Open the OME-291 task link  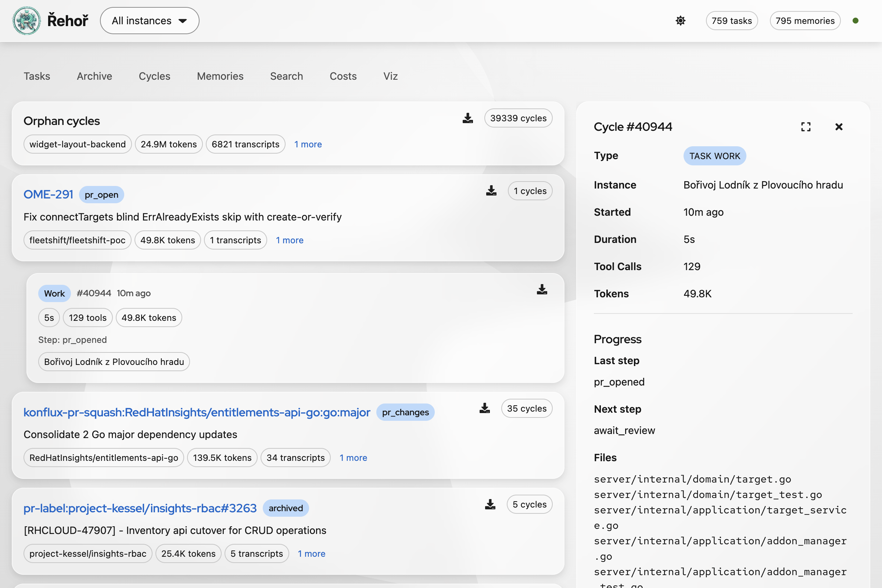pyautogui.click(x=49, y=194)
